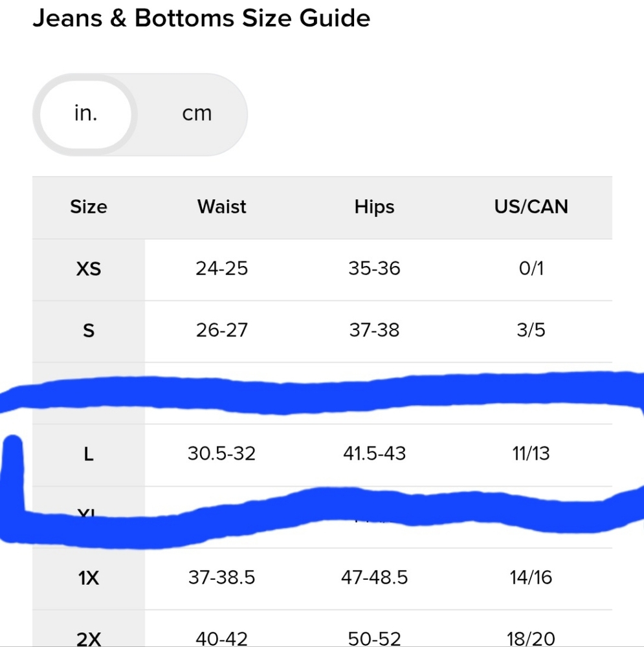Click the 37-38 hips measurement cell
644x647 pixels.
pyautogui.click(x=374, y=331)
